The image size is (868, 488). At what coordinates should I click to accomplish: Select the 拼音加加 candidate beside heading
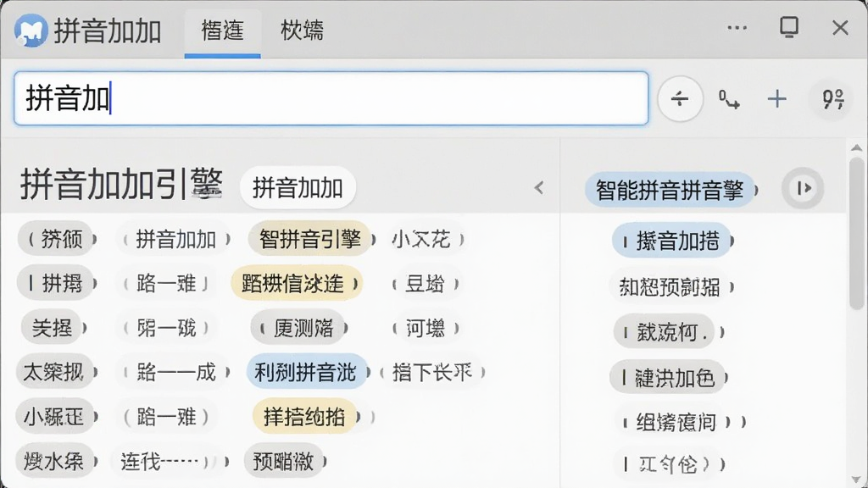tap(298, 188)
